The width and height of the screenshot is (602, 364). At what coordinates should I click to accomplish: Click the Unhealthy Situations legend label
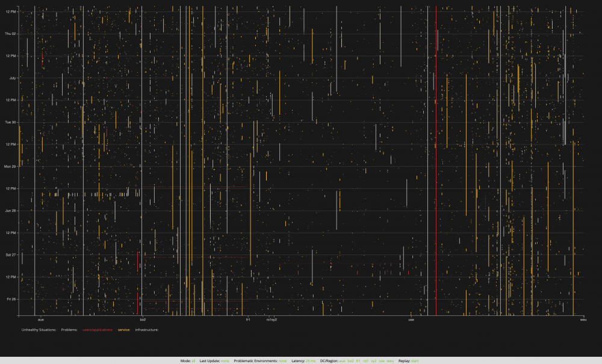click(x=40, y=330)
